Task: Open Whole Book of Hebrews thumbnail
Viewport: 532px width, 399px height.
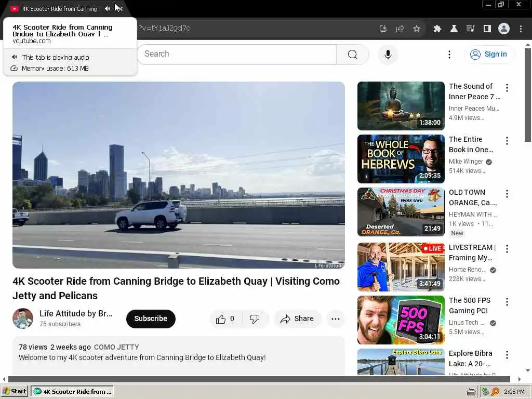Action: tap(401, 159)
